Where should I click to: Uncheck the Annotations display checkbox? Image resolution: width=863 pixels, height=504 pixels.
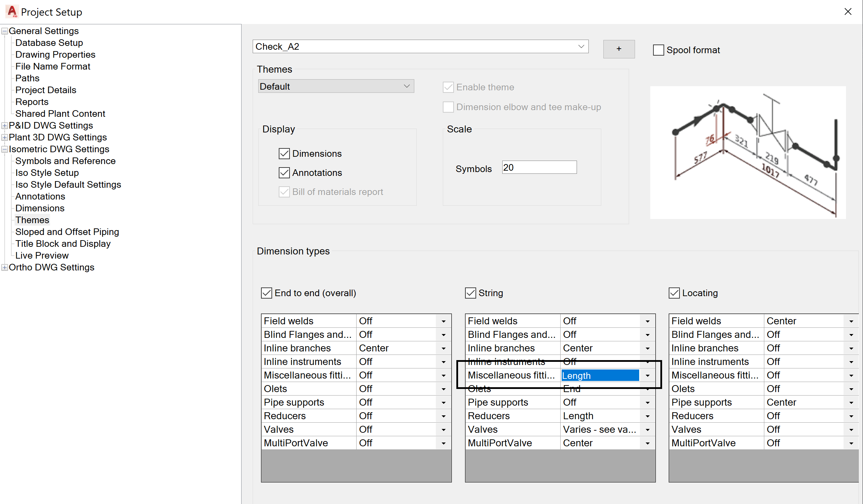pyautogui.click(x=284, y=173)
